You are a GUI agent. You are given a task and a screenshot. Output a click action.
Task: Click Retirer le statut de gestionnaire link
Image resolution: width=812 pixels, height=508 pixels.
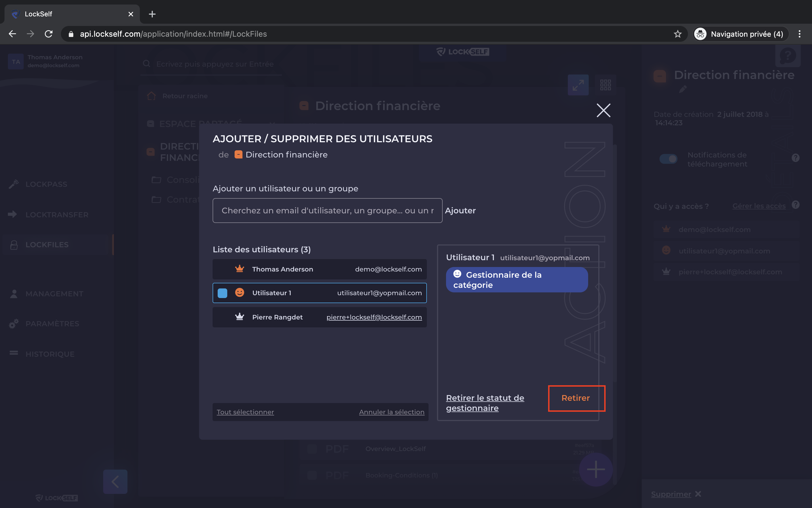pos(485,403)
